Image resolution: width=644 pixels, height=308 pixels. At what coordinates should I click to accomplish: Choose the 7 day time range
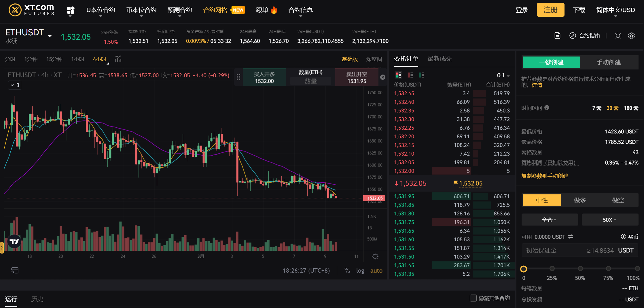click(597, 108)
